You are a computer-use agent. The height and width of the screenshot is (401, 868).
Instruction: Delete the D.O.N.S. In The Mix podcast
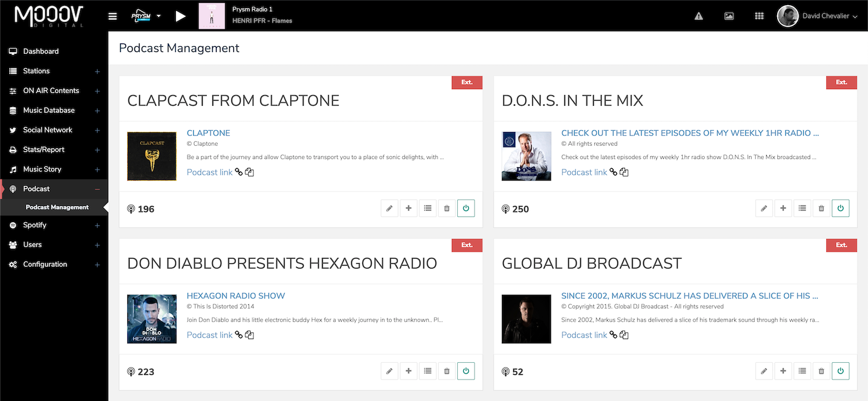pos(821,208)
